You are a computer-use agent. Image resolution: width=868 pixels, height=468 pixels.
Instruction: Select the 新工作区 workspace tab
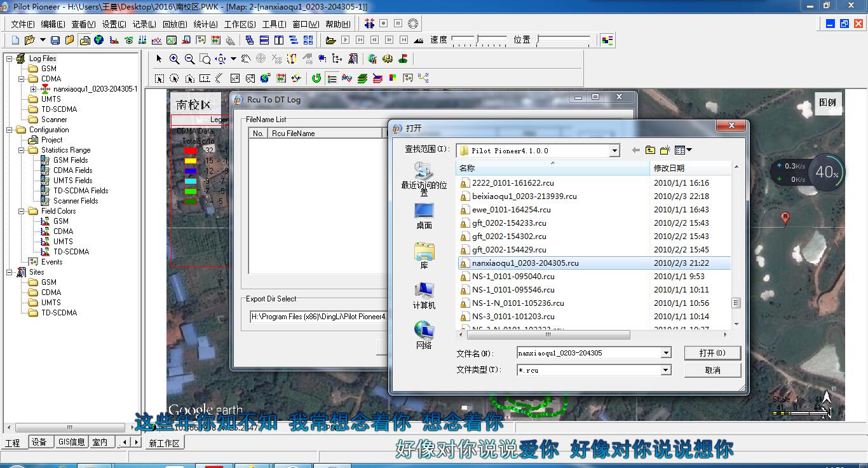coord(165,443)
